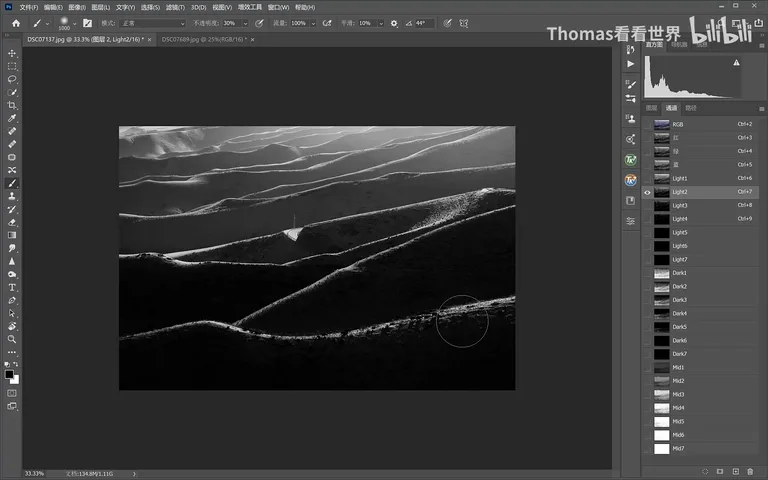Click the brush angle 44° field
Screen dimensions: 768x480
424,23
